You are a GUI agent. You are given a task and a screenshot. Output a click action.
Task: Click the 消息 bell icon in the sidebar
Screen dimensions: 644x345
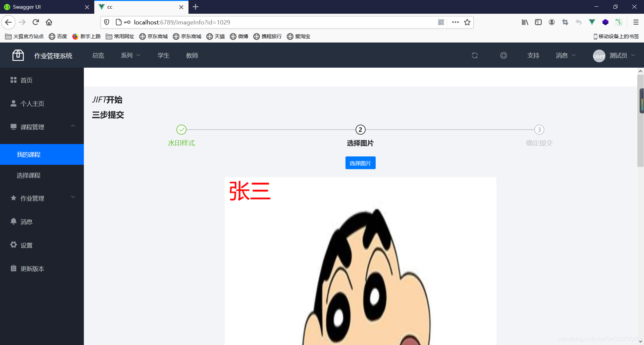[x=13, y=221]
